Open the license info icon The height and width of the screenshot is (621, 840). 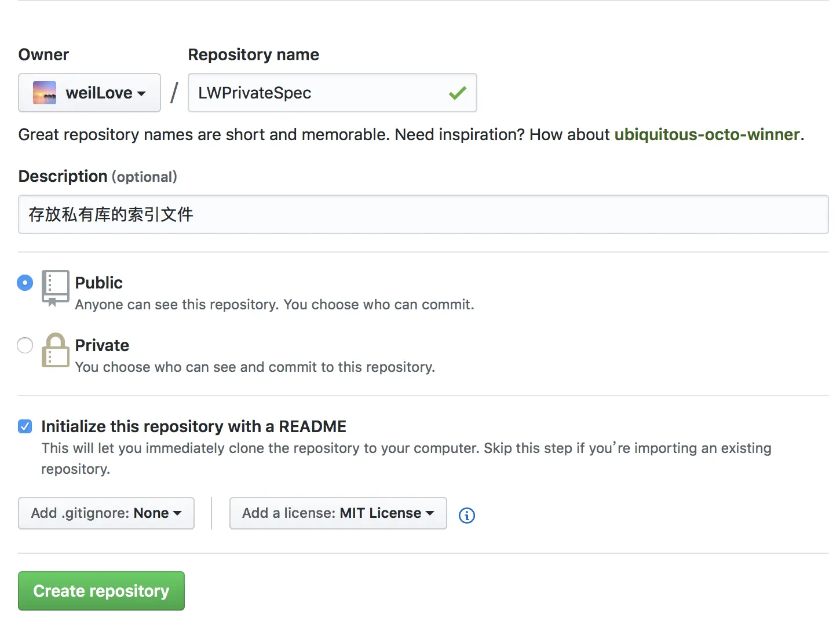[466, 515]
